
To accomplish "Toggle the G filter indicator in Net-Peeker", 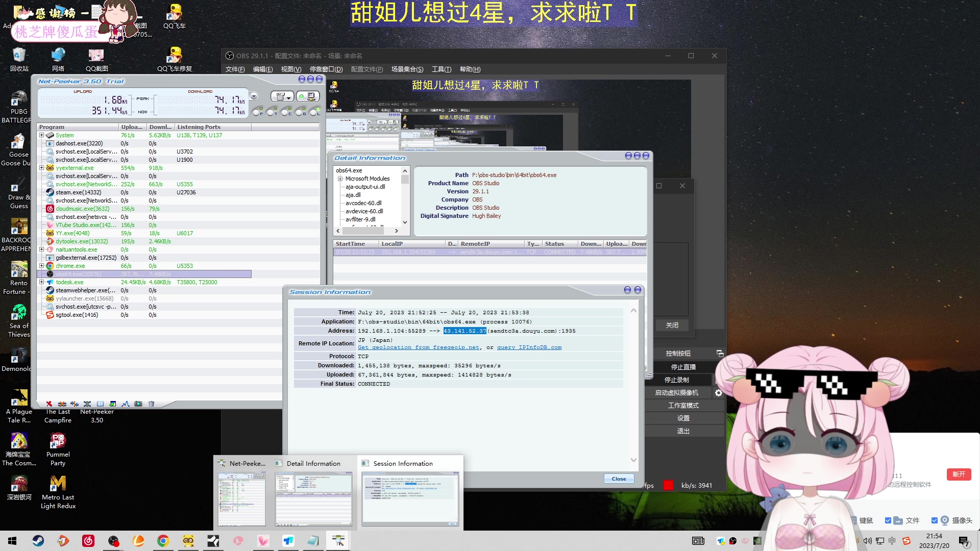I will point(300,112).
